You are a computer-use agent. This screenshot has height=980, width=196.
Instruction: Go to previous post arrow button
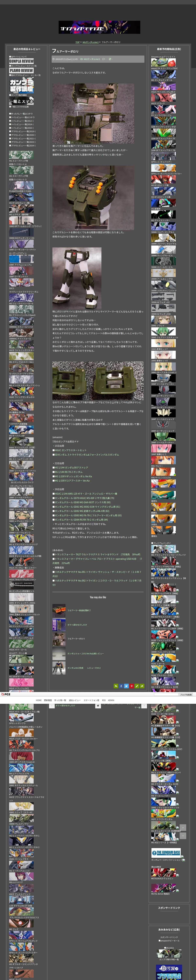click(x=52, y=706)
